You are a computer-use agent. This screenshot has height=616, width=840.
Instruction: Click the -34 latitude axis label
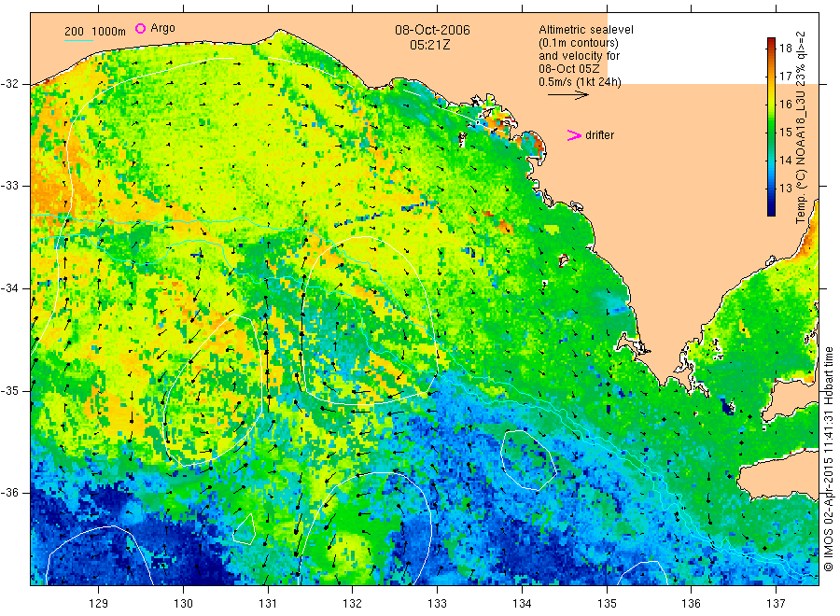[10, 288]
